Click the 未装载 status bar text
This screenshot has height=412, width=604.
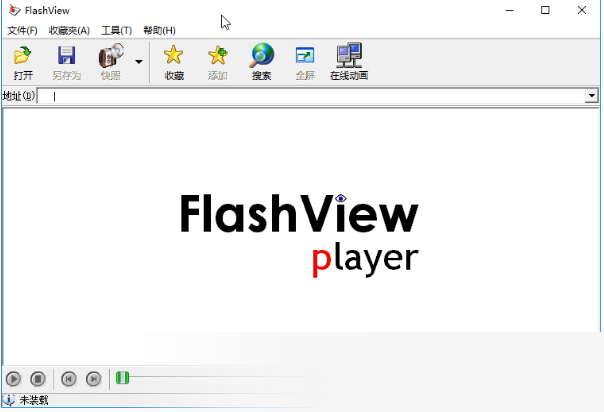[x=34, y=400]
